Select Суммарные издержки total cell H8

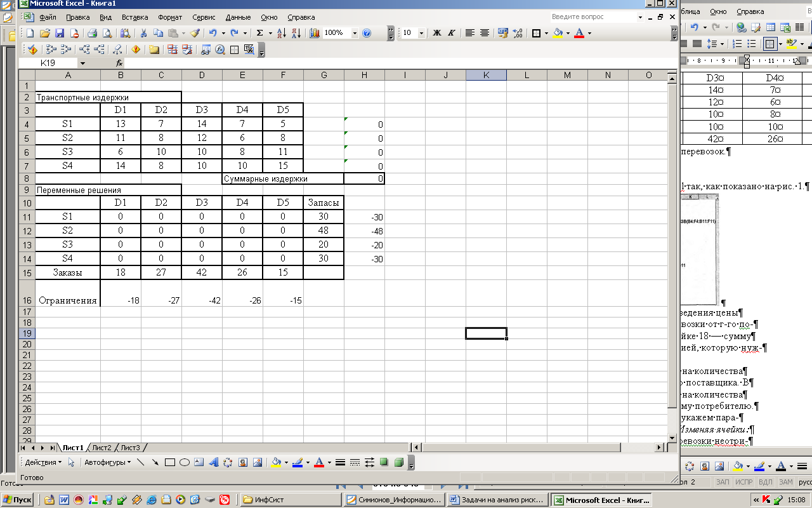(364, 179)
